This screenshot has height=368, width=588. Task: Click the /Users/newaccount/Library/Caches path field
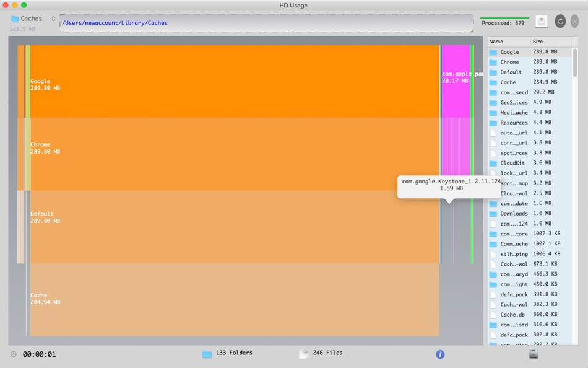click(266, 23)
